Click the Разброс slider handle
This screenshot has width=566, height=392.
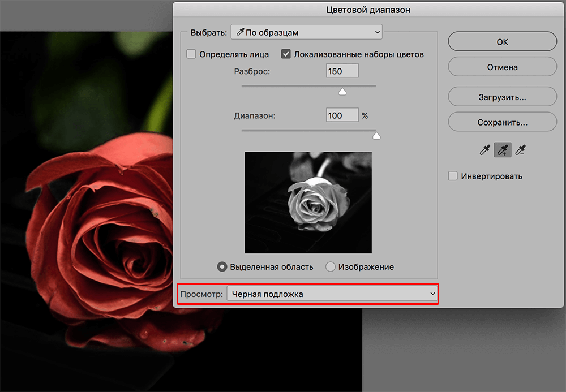coord(342,92)
